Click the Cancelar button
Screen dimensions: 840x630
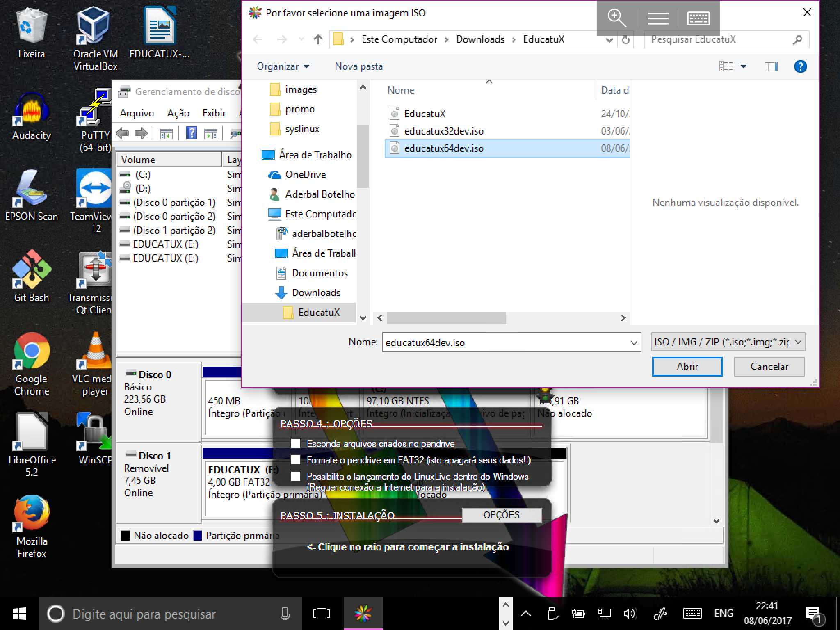[769, 366]
